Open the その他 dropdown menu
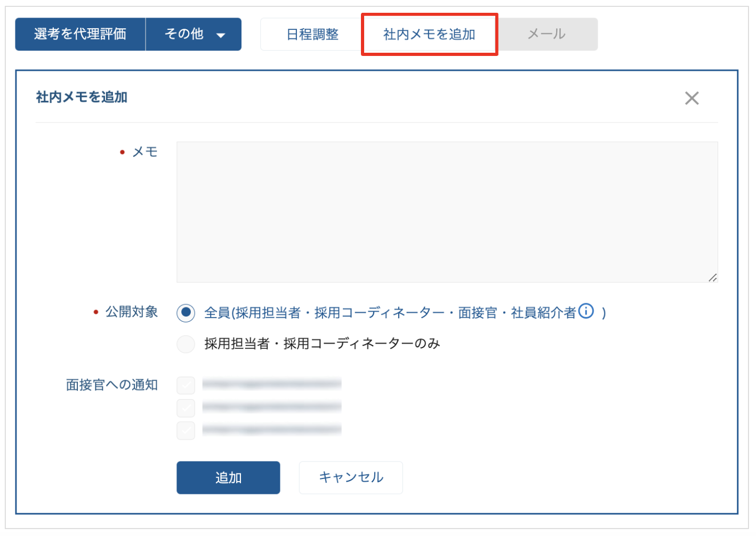The height and width of the screenshot is (536, 756). pos(194,34)
